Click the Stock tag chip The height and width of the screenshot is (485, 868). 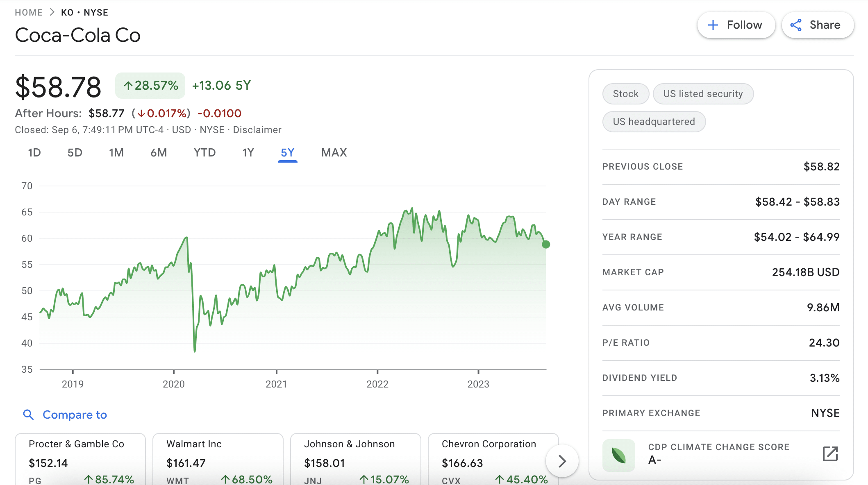(x=626, y=94)
